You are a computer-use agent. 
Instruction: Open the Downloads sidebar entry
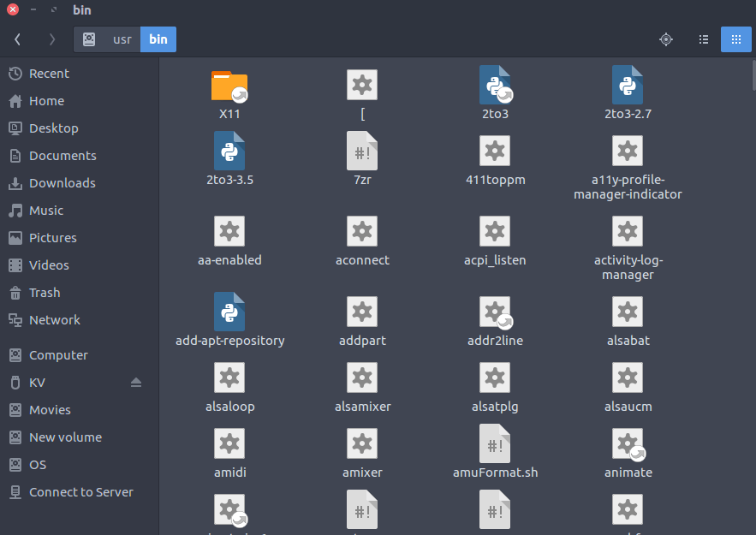[x=62, y=182]
